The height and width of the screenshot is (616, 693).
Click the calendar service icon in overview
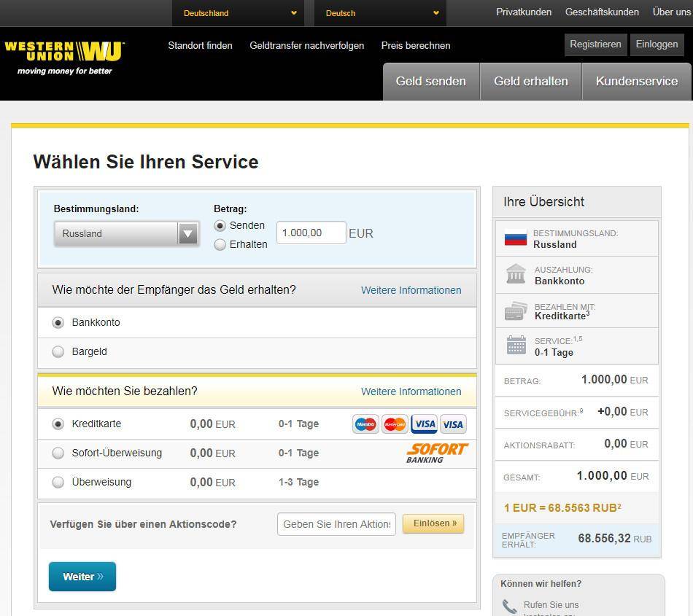[515, 346]
